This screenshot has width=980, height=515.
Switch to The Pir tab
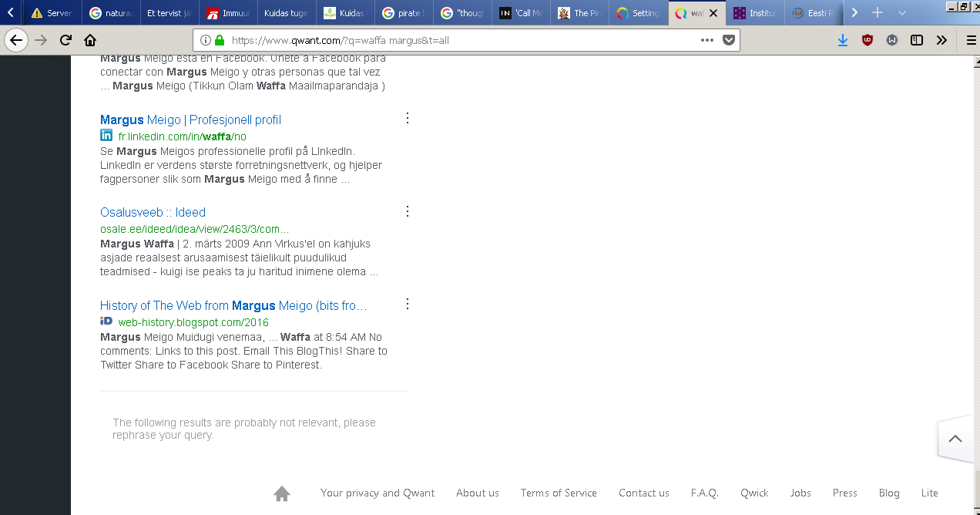[579, 13]
